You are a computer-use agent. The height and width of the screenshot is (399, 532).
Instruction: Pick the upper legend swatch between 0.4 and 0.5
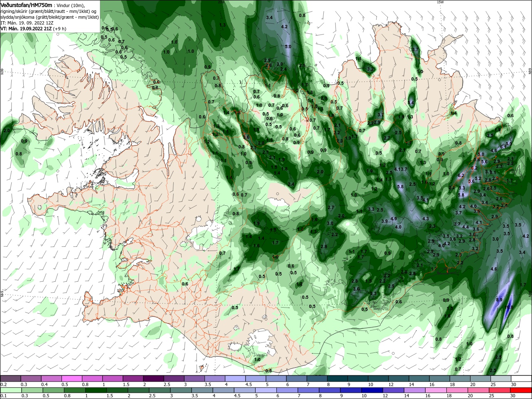click(x=52, y=379)
